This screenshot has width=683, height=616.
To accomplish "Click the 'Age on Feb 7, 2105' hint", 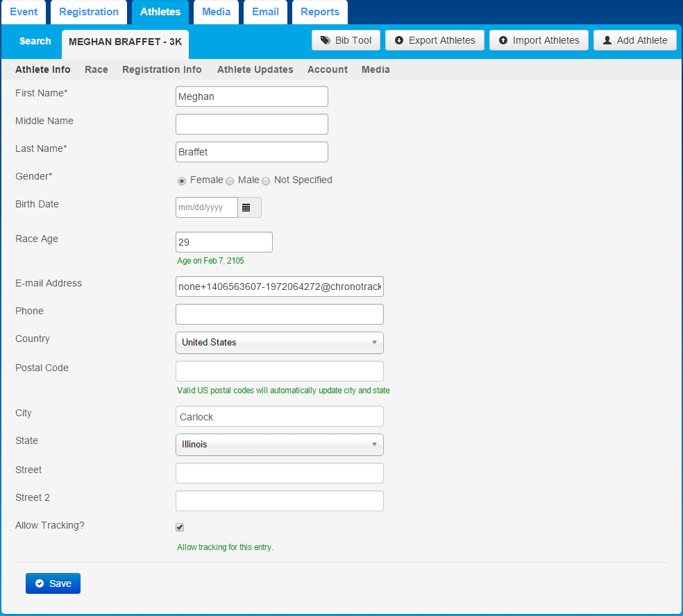I will coord(210,261).
